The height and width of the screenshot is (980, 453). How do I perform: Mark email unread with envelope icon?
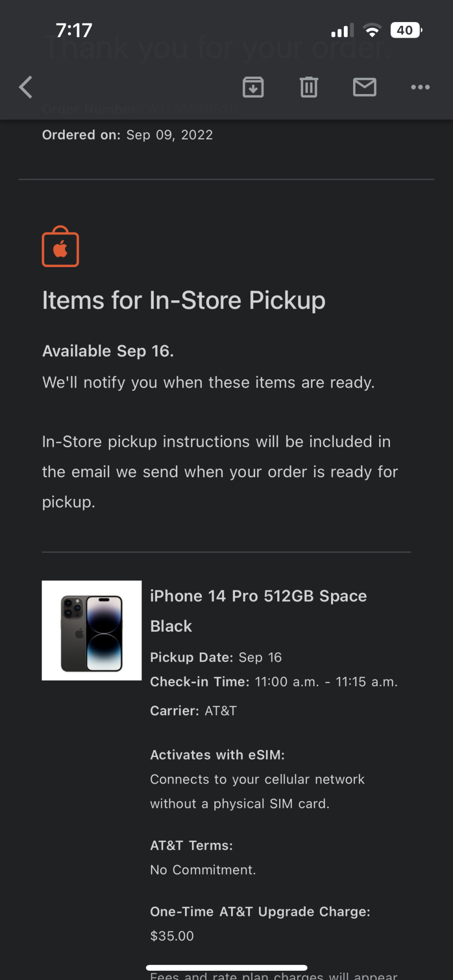click(x=364, y=87)
